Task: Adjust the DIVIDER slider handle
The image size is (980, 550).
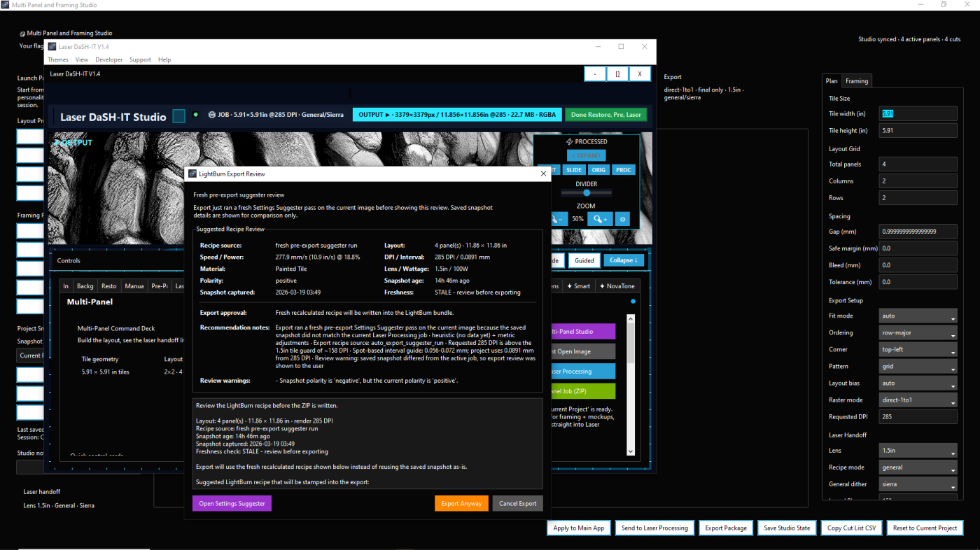Action: click(587, 192)
